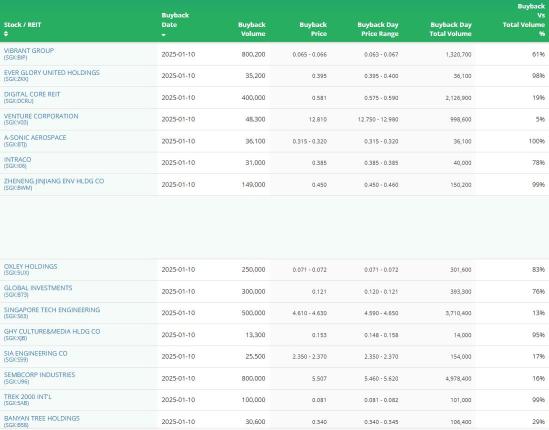Open ZHENENG JINJIANG ENV HLDG CO link
549x430 pixels.
click(54, 181)
